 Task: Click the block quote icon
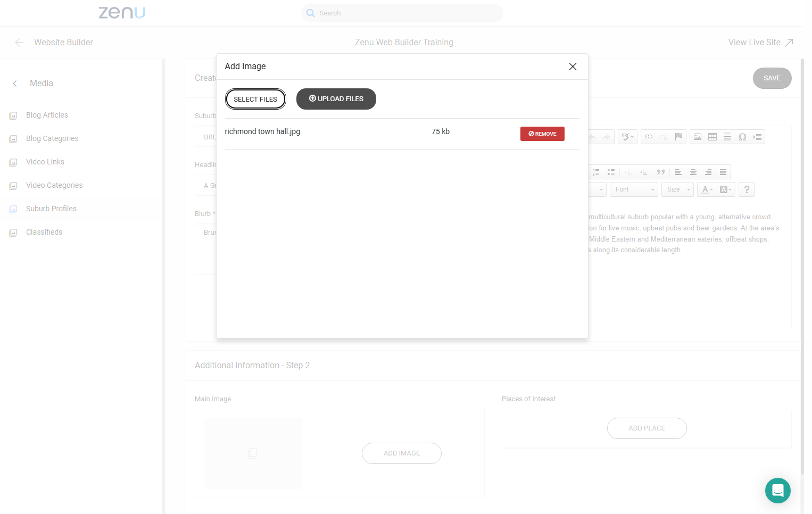pyautogui.click(x=661, y=172)
